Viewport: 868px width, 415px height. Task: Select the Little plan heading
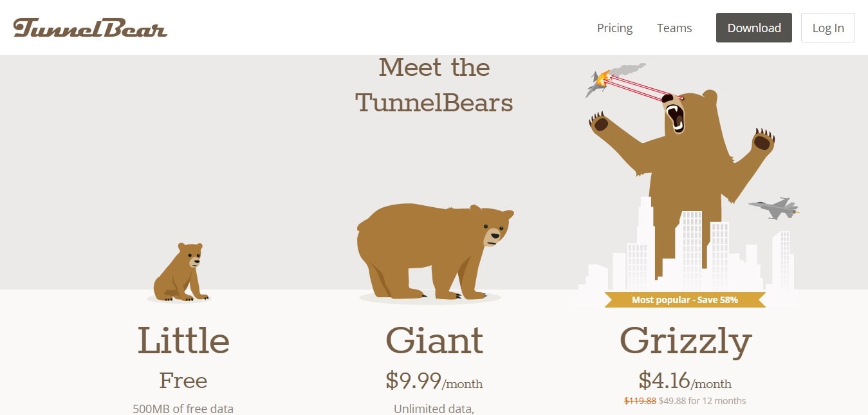pos(183,340)
